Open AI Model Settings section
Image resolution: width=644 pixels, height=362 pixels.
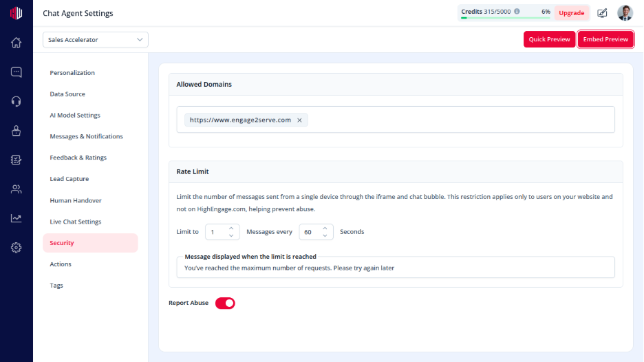[x=75, y=116]
